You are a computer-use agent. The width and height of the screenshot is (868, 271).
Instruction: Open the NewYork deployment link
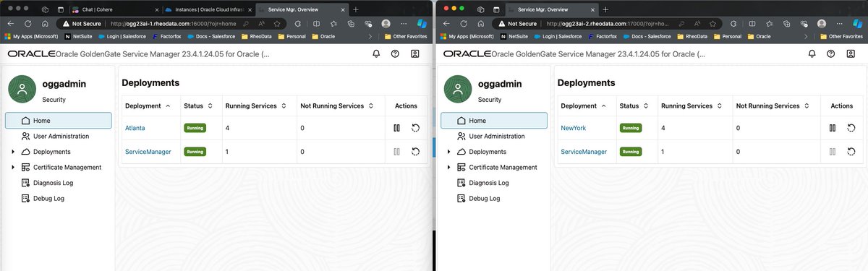[x=574, y=128]
